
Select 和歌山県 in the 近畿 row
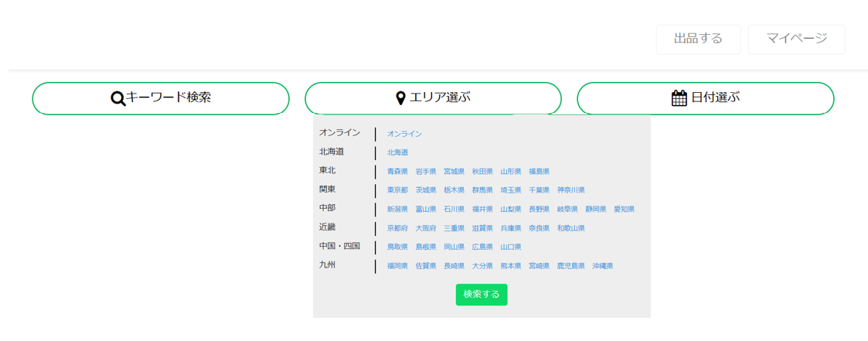[571, 228]
